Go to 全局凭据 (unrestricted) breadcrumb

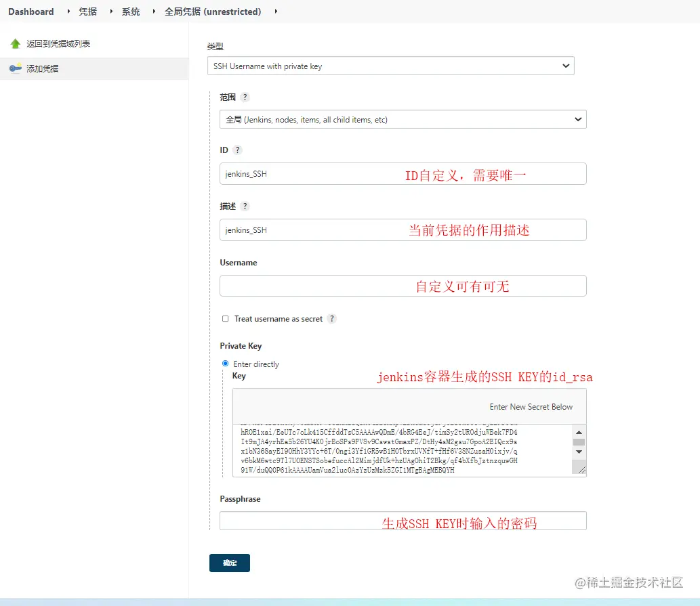pyautogui.click(x=213, y=12)
